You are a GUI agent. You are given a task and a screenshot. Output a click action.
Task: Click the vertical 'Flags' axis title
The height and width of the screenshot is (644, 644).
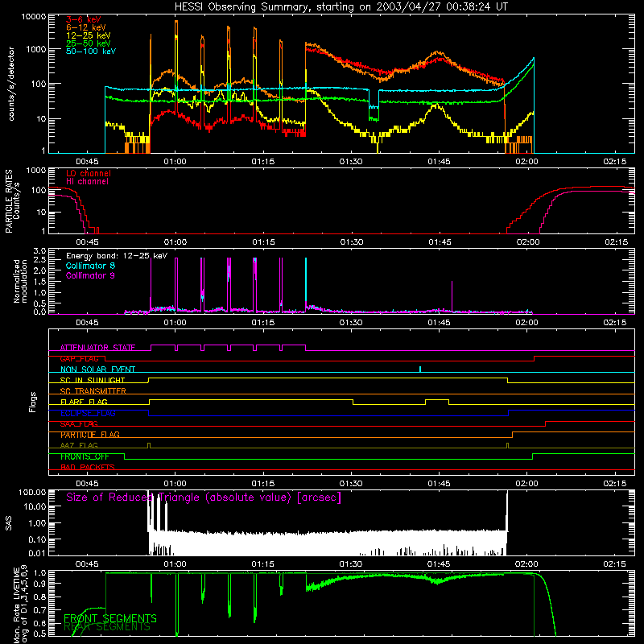(x=32, y=402)
